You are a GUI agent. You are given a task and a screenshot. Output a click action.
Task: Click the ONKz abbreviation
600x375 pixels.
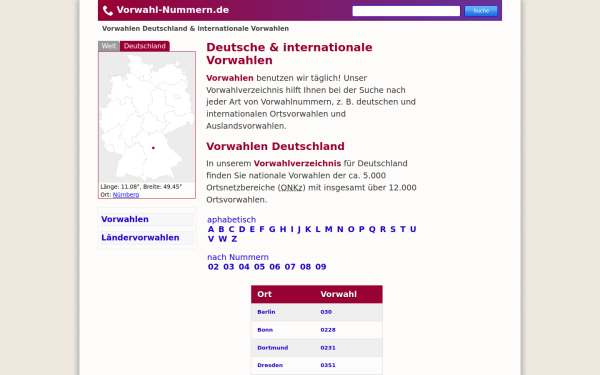[x=291, y=188]
